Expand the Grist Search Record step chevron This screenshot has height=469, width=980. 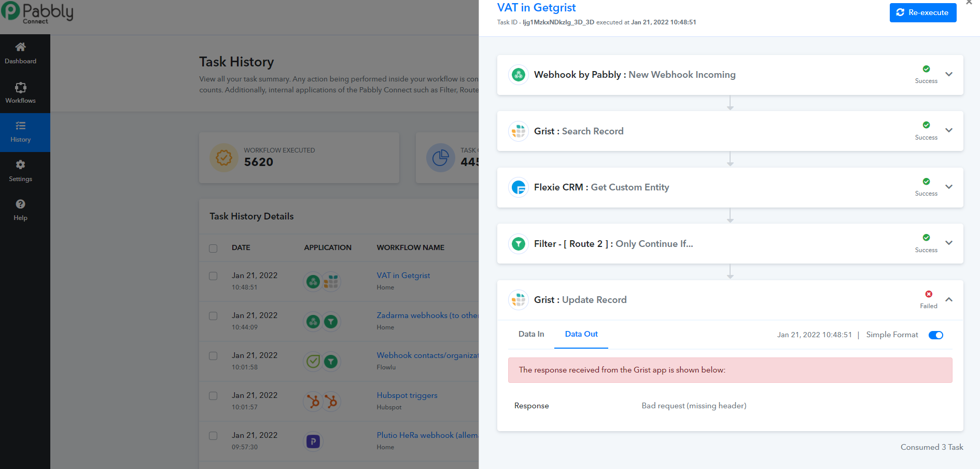click(949, 130)
